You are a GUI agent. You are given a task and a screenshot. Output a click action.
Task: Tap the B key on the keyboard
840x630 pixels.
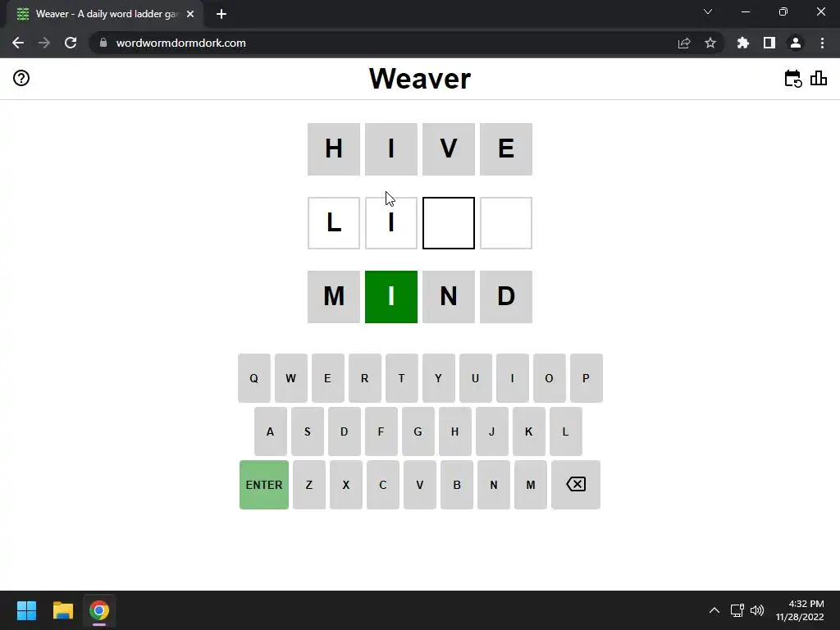point(457,485)
